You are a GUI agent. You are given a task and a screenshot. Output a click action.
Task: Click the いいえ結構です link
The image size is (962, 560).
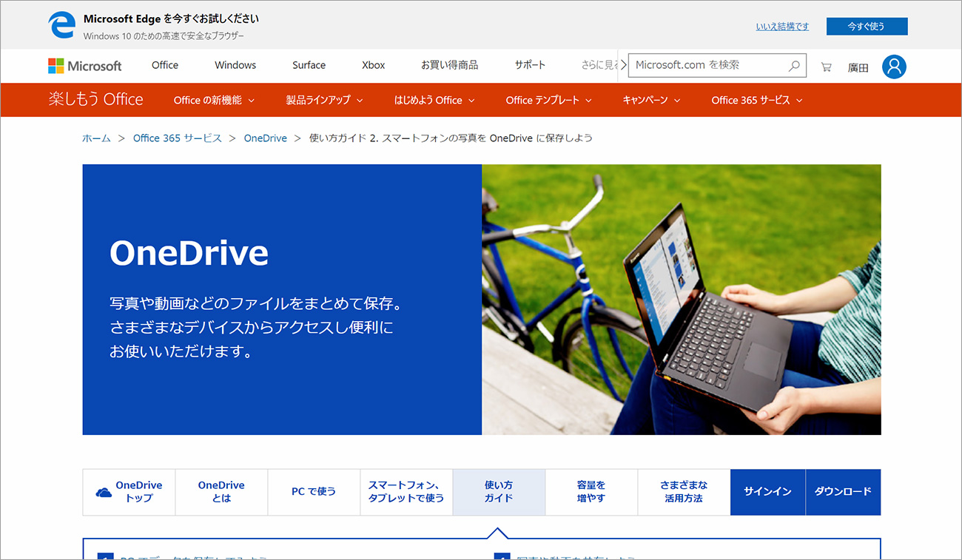[782, 27]
